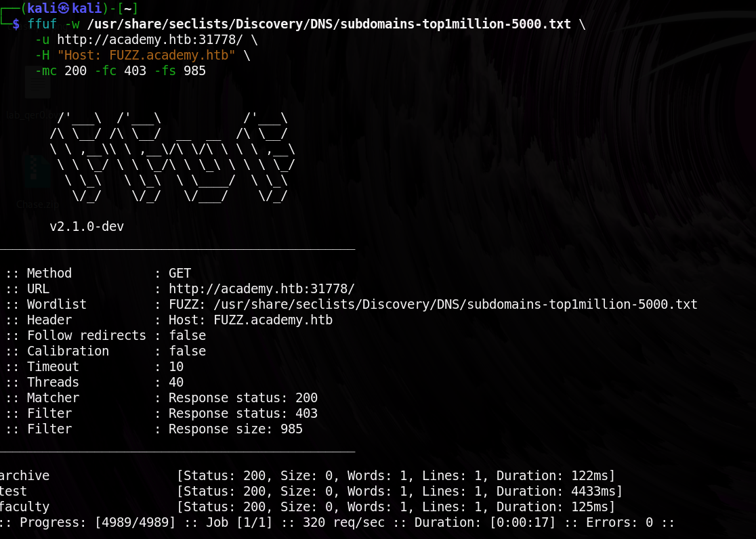The image size is (756, 539).
Task: Click the -u URL http://academy.htb:31778/ argument
Action: [x=139, y=39]
